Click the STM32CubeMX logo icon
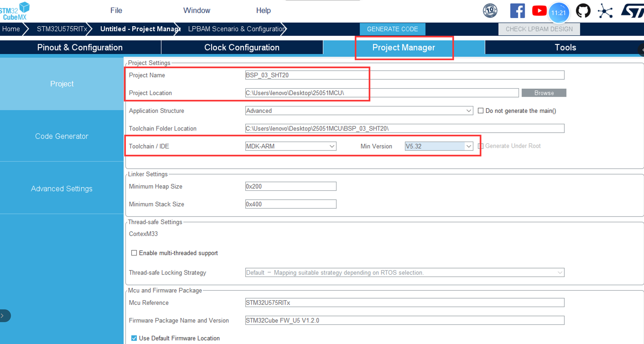The image size is (644, 344). tap(15, 11)
